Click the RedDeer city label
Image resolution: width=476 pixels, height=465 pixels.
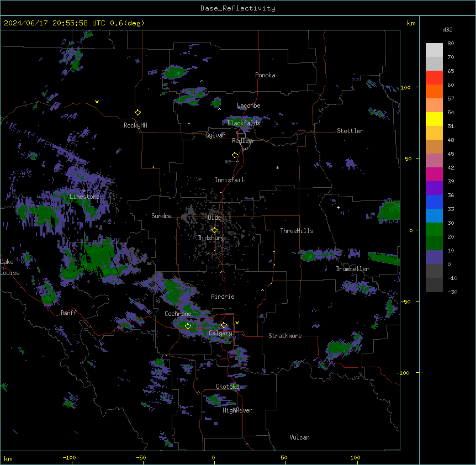click(x=243, y=141)
